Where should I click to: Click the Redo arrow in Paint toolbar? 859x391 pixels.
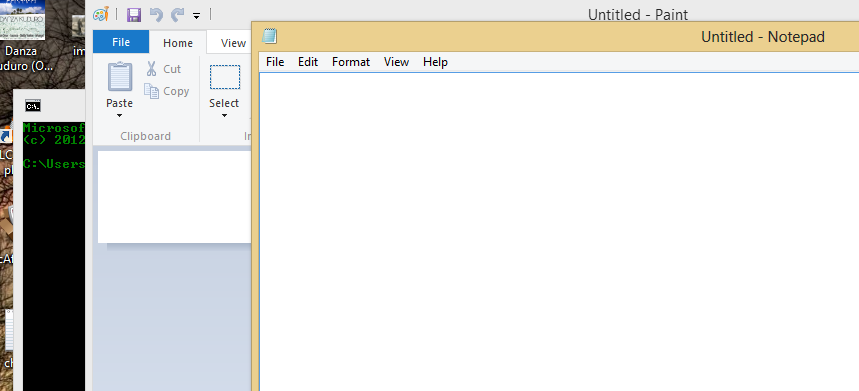(177, 15)
